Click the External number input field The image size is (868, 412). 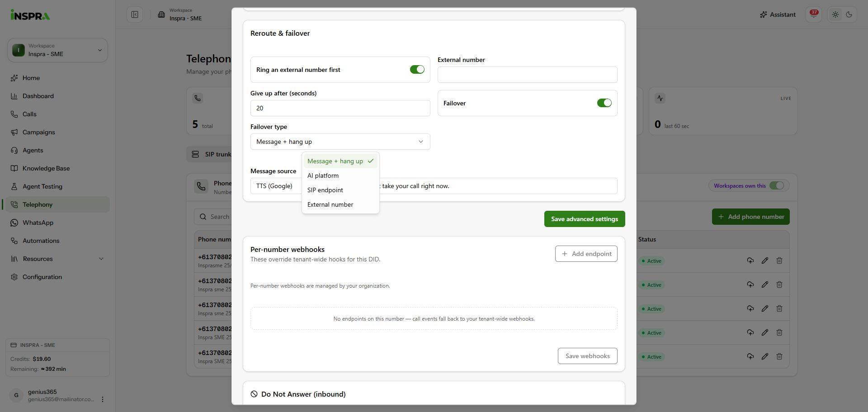(528, 75)
